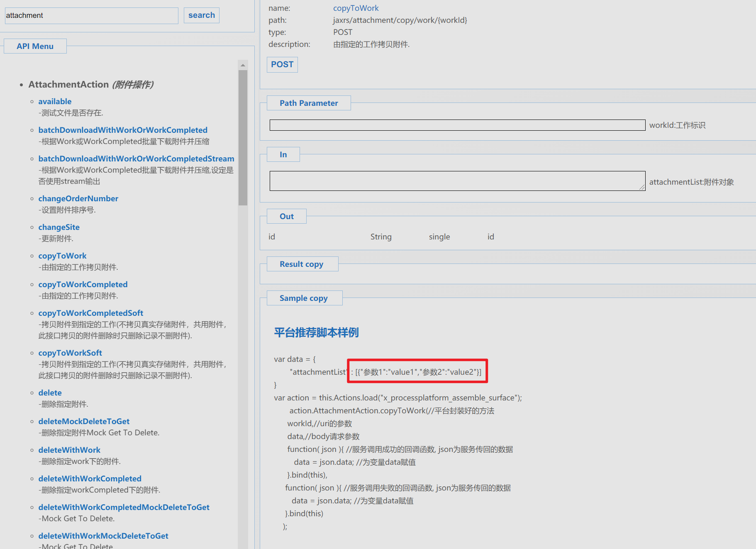
Task: Focus the search field containing 'attachment'
Action: 91,15
